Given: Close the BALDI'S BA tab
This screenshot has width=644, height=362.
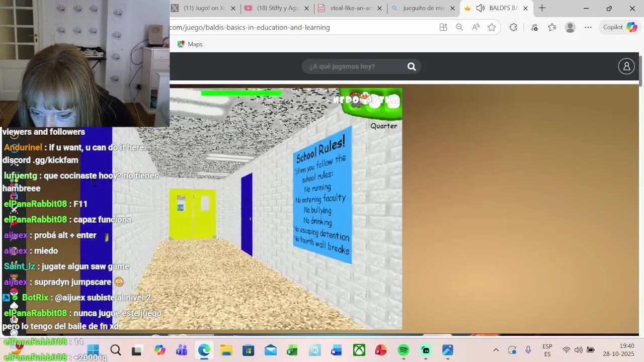Looking at the screenshot, I should [525, 8].
